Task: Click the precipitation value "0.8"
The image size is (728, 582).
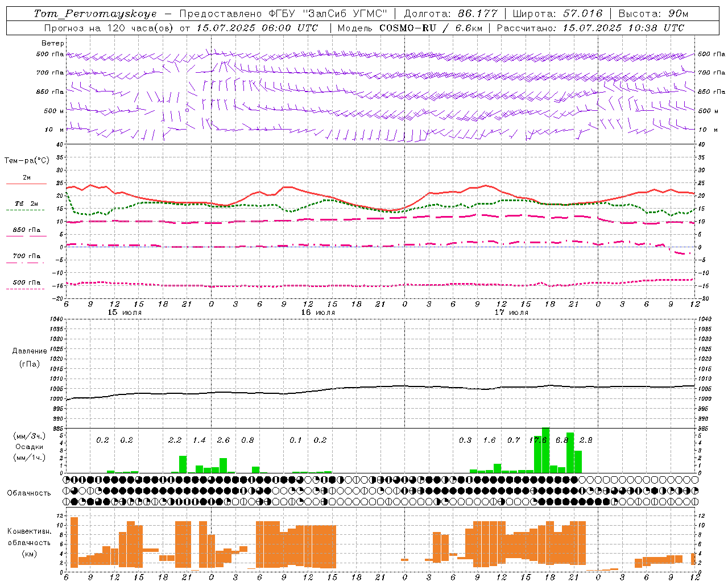Action: (247, 440)
